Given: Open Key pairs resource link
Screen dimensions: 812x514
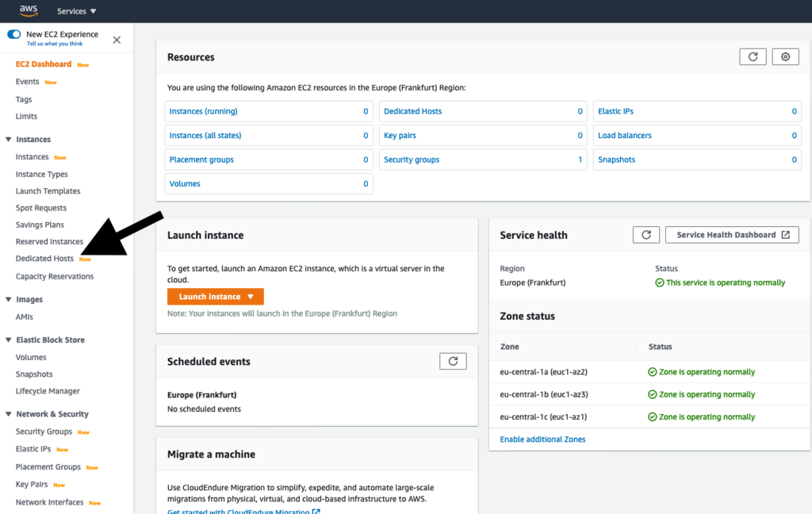Looking at the screenshot, I should [400, 136].
